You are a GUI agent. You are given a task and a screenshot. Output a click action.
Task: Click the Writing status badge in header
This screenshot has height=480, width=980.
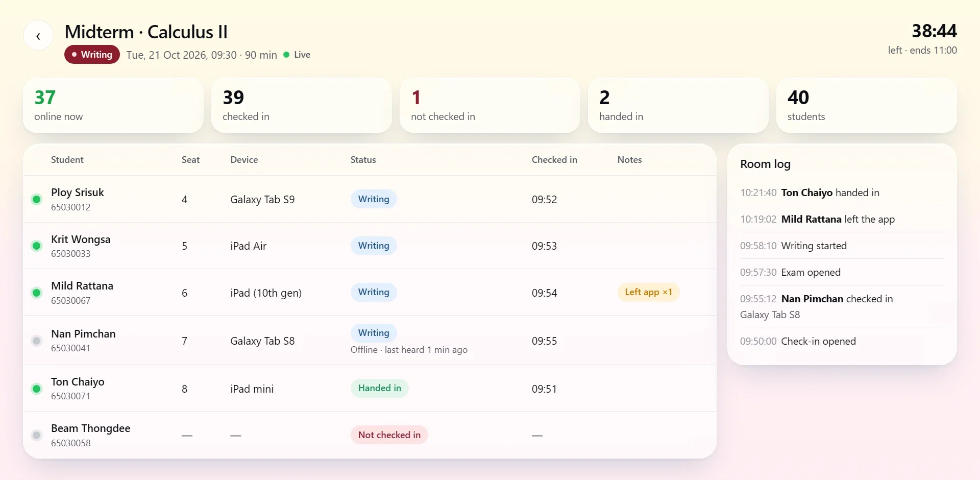point(92,55)
